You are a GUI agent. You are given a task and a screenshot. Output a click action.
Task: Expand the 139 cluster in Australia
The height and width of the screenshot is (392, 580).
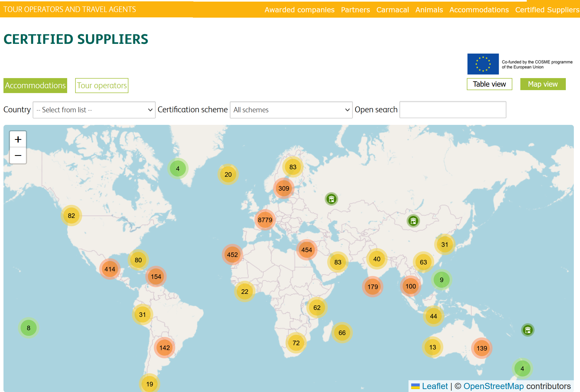pyautogui.click(x=482, y=348)
